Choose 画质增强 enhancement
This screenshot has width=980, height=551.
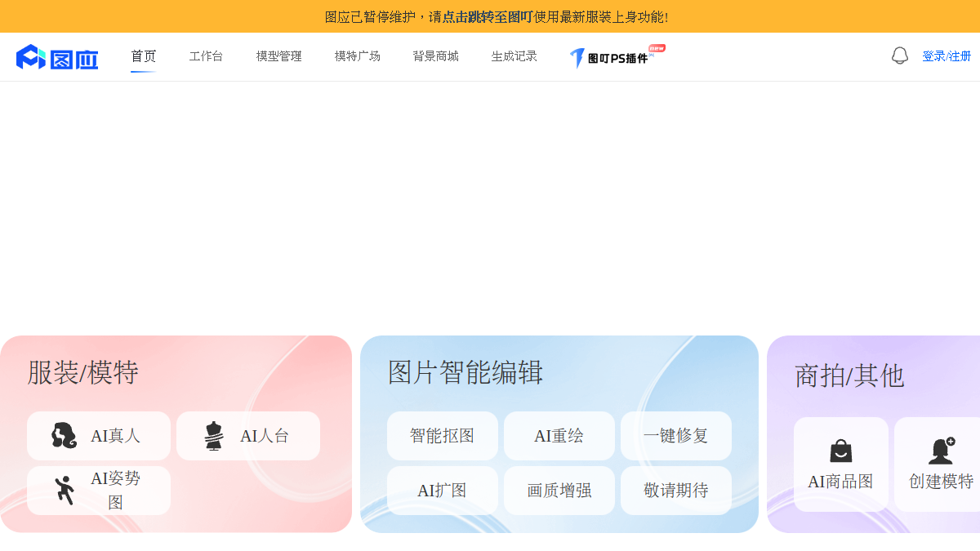pos(559,491)
